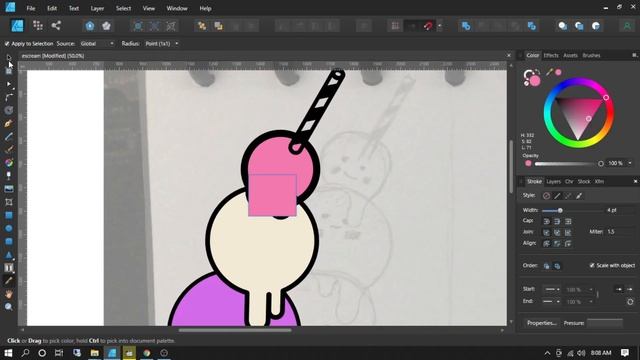Open the Opacity percentage dropdown

pos(630,163)
